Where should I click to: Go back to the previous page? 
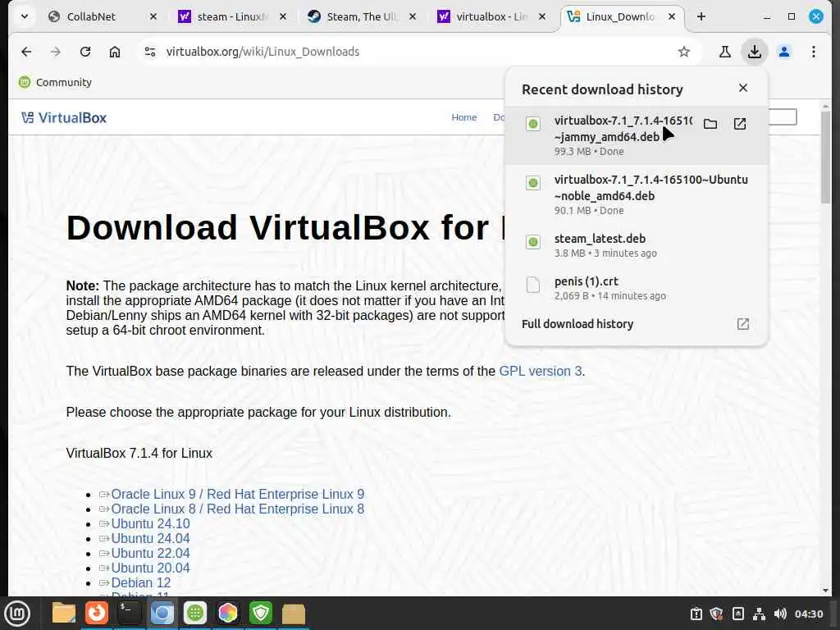[x=26, y=52]
